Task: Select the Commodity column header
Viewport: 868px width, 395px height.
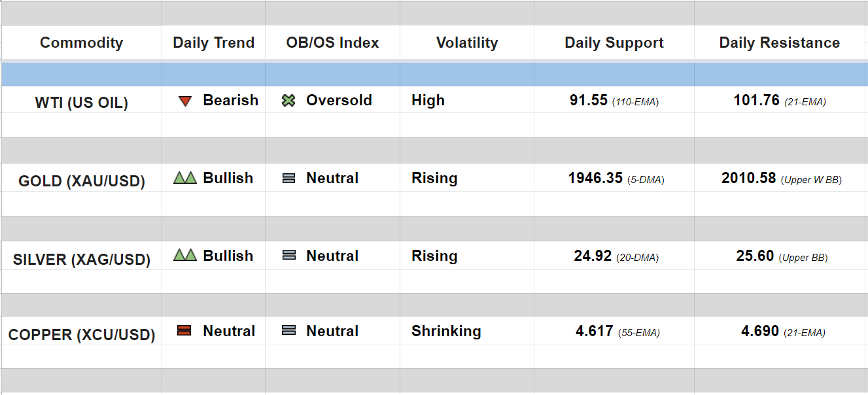Action: 81,43
